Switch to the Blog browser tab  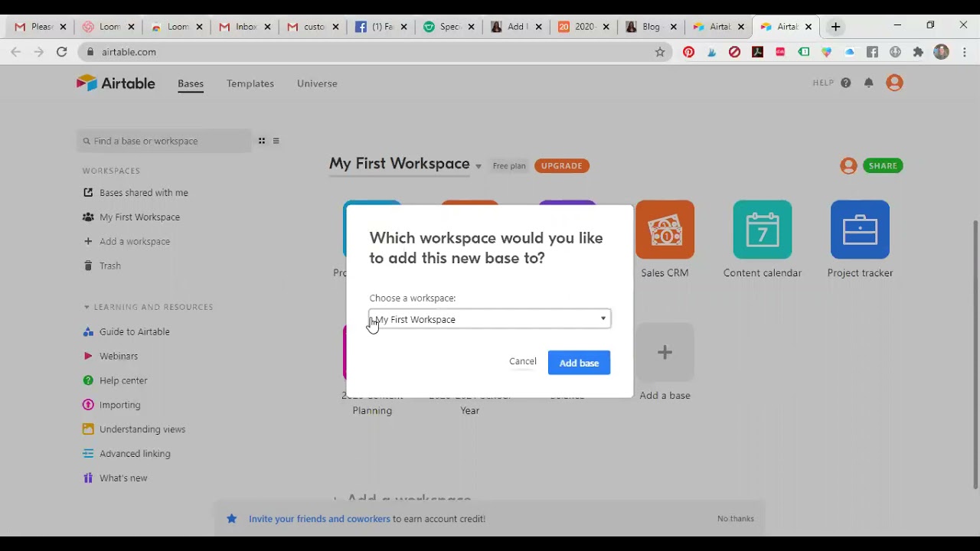(x=651, y=27)
